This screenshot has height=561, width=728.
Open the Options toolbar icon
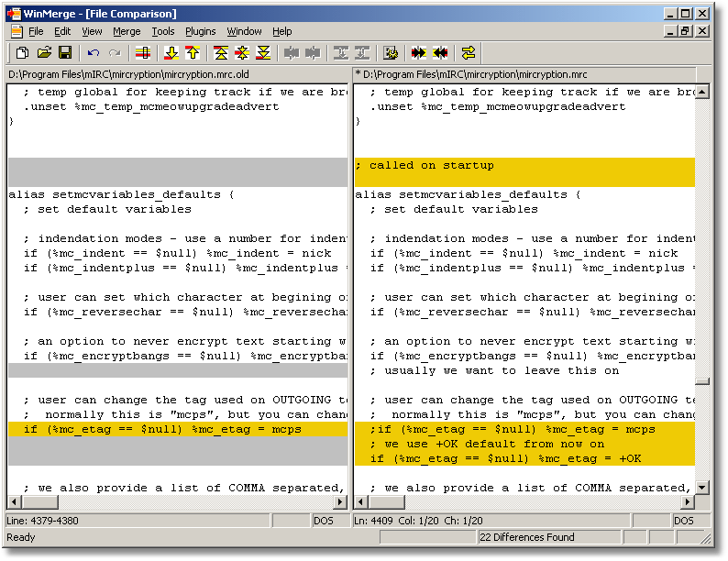tap(391, 53)
